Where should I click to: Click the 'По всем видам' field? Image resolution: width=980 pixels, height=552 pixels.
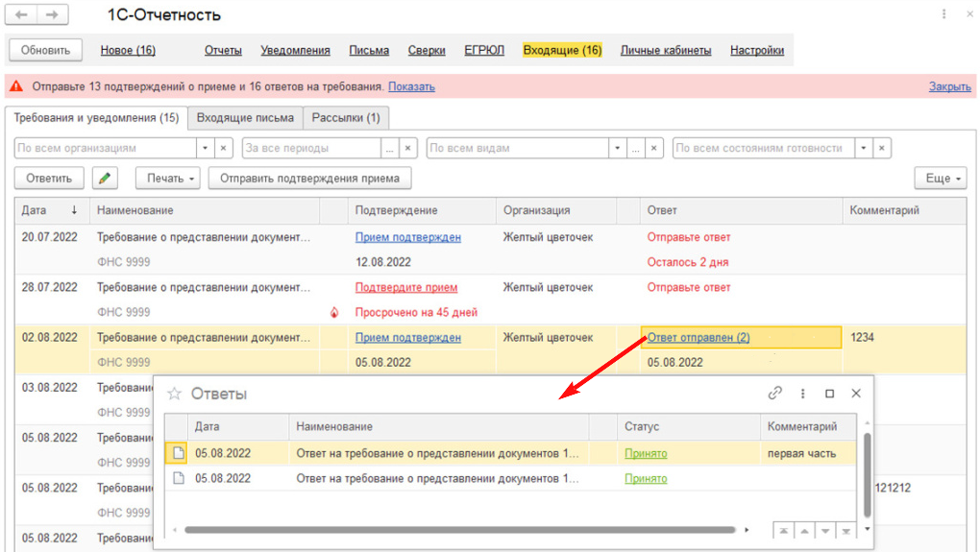(518, 148)
